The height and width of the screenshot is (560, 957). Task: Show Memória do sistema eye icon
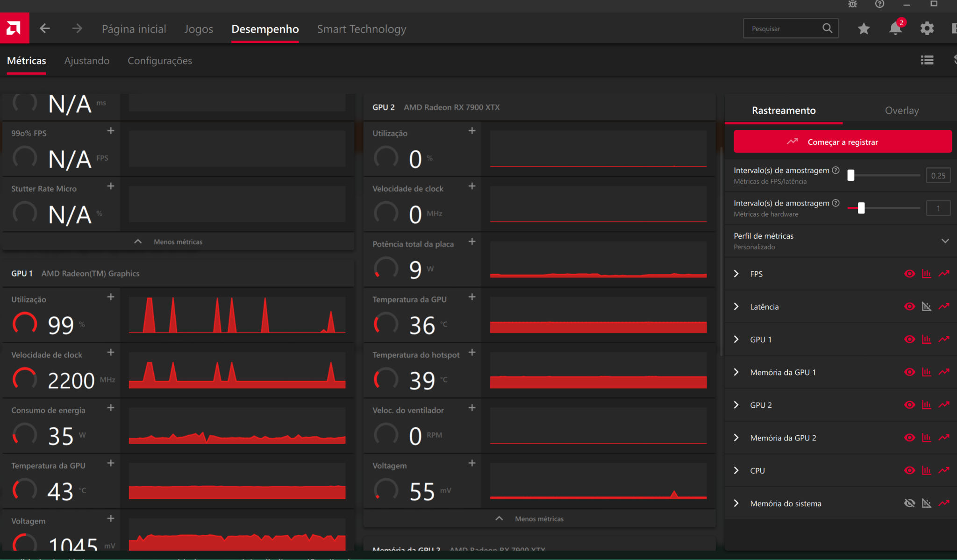[x=909, y=503]
